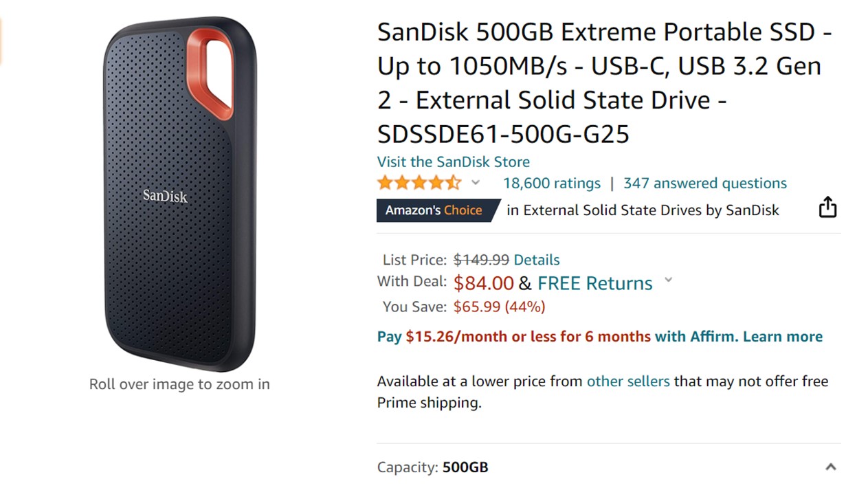Click the SanDisk logo on the drive
Viewport: 868px width, 488px height.
[x=165, y=196]
